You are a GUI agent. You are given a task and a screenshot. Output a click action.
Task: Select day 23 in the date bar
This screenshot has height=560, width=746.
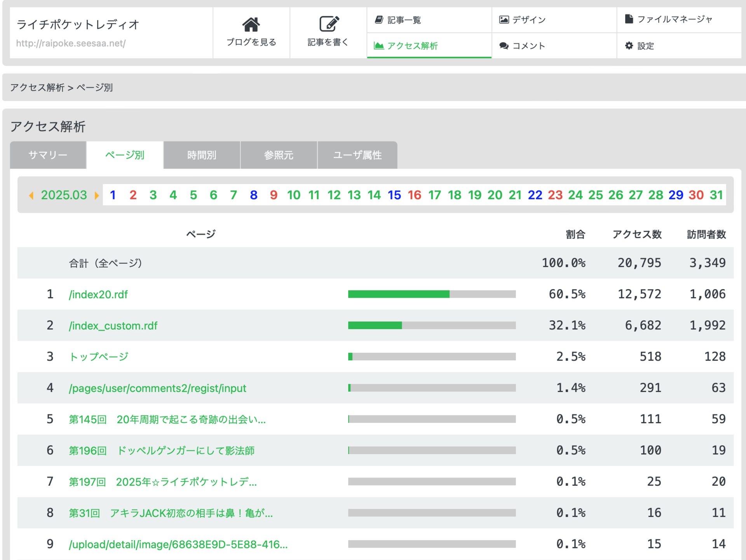[x=555, y=195]
